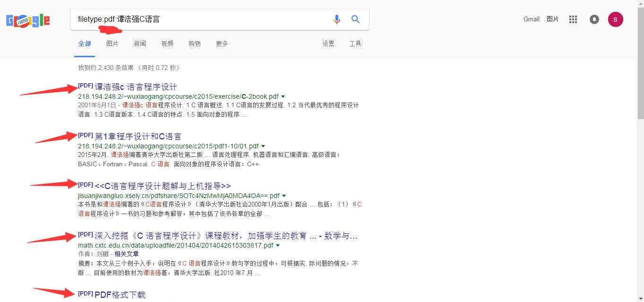The height and width of the screenshot is (302, 644).
Task: Open result <<C语言程序设计题解与上机指导>>
Action: pyautogui.click(x=163, y=186)
